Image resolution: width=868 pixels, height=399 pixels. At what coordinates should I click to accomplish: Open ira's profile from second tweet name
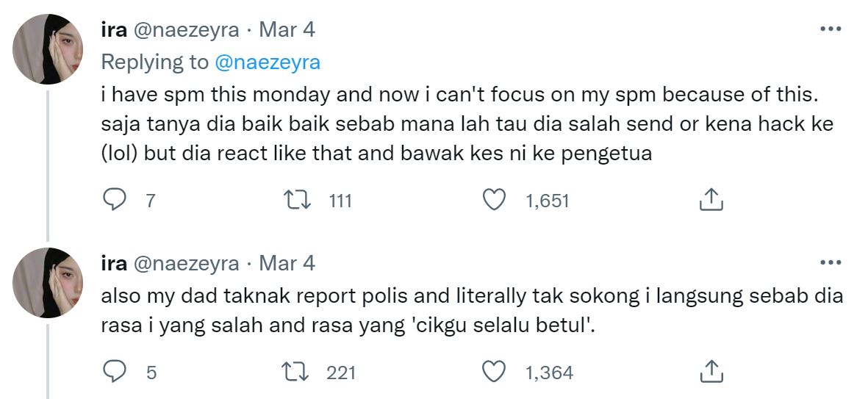[x=114, y=263]
